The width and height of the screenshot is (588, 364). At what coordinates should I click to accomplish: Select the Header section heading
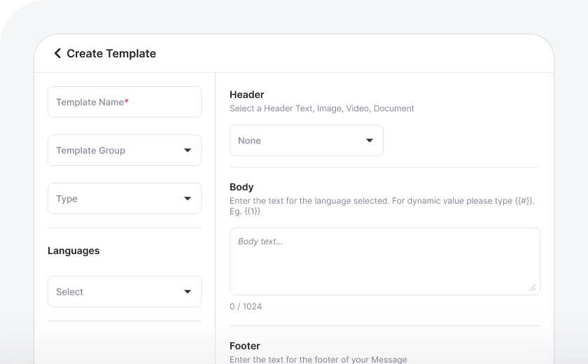(247, 94)
